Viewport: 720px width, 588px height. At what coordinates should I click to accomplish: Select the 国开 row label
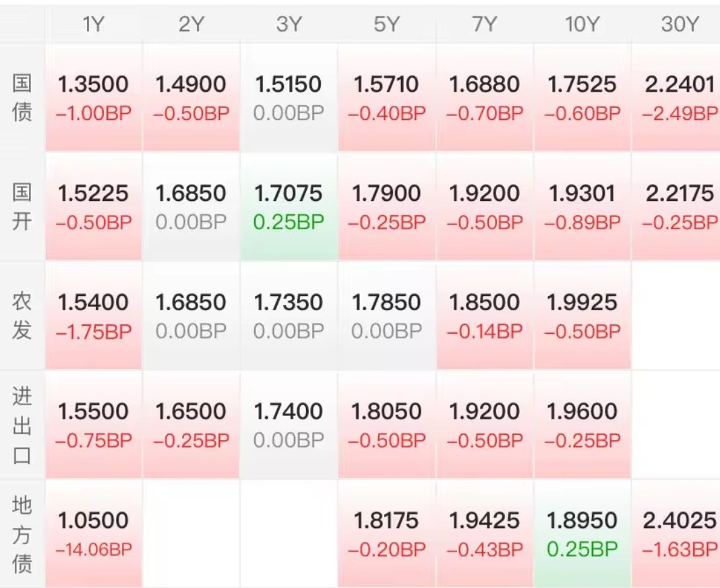tap(22, 207)
